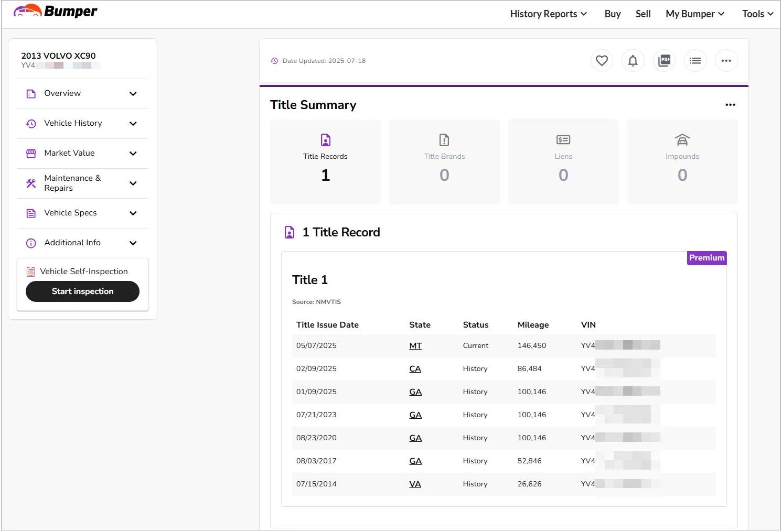This screenshot has height=532, width=782.
Task: Open the My Bumper dropdown
Action: click(x=694, y=14)
